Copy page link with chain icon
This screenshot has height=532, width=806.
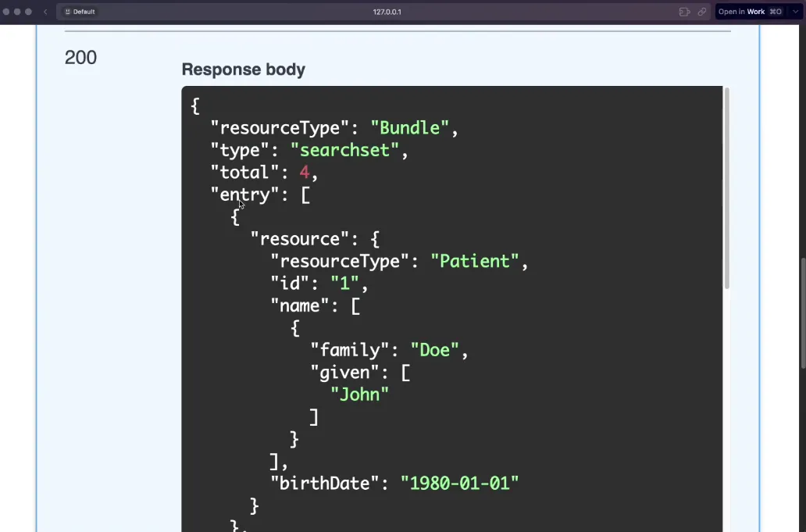(702, 12)
